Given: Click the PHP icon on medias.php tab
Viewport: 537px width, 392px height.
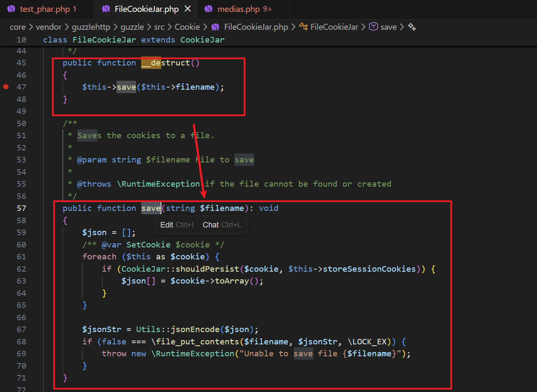Looking at the screenshot, I should [208, 9].
